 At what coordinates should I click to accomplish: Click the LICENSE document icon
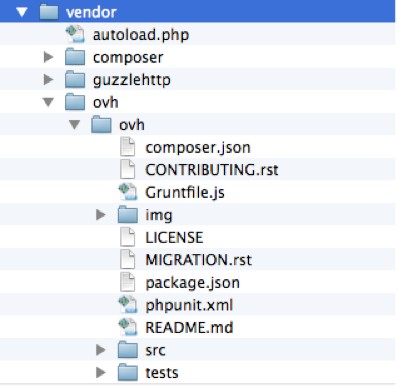coord(127,237)
